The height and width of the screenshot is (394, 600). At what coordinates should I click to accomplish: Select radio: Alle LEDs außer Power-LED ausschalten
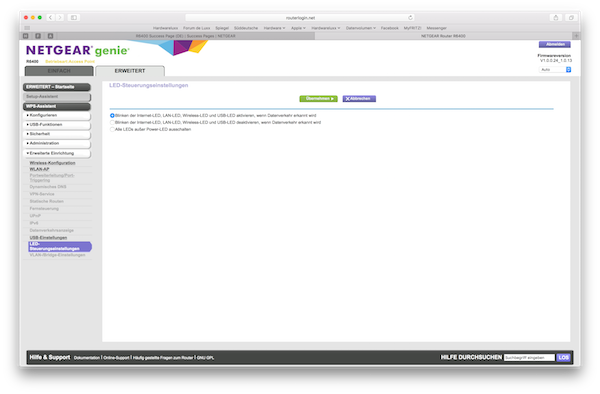point(112,129)
